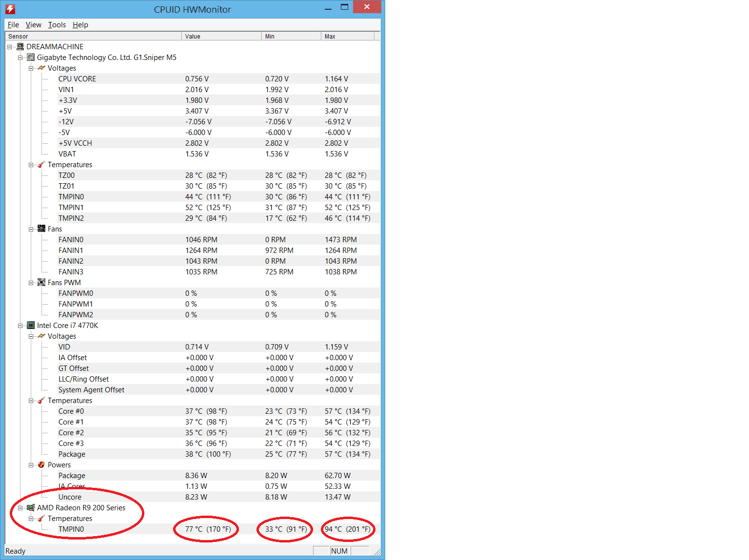Click the Min column header
Viewport: 749px width, 560px height.
pos(292,36)
